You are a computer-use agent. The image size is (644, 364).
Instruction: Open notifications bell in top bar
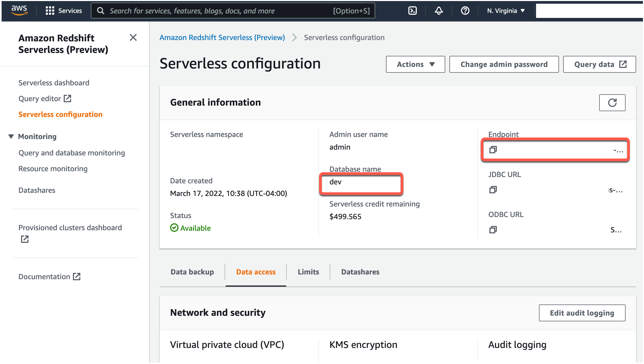(x=439, y=11)
